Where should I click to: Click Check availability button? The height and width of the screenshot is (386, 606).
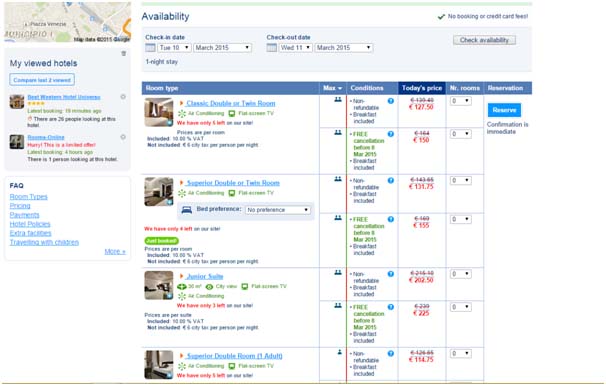point(484,40)
